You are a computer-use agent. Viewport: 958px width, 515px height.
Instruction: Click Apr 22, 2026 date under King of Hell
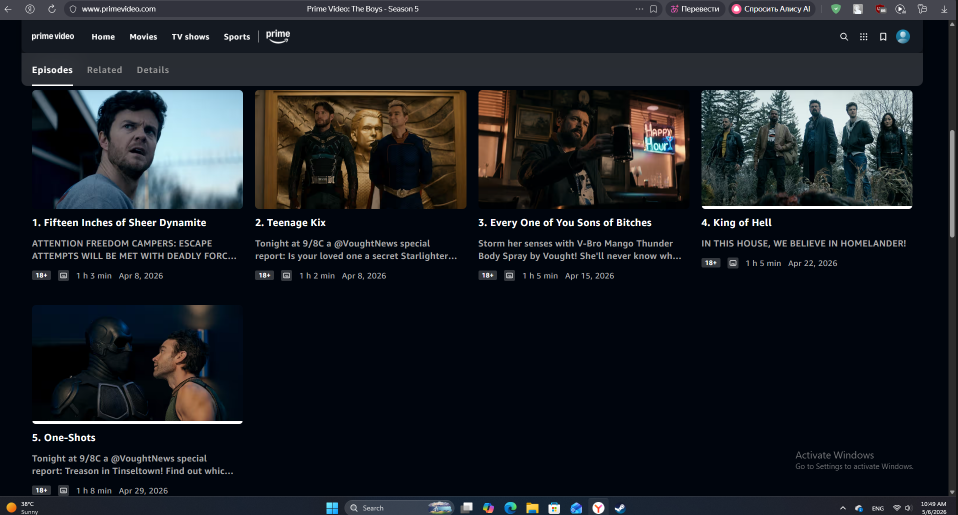pos(813,263)
